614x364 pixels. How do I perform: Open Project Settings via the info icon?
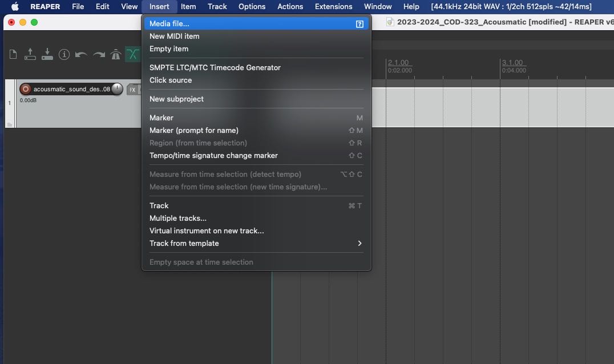click(x=64, y=55)
